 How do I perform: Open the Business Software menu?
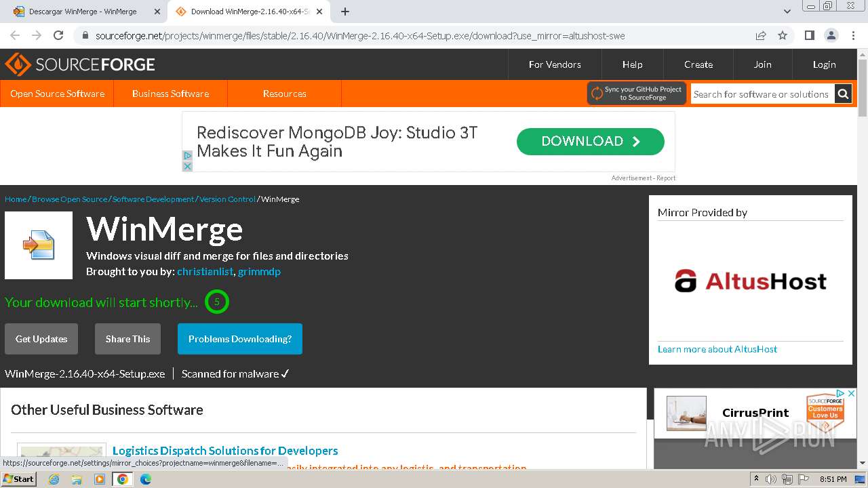[x=170, y=94]
